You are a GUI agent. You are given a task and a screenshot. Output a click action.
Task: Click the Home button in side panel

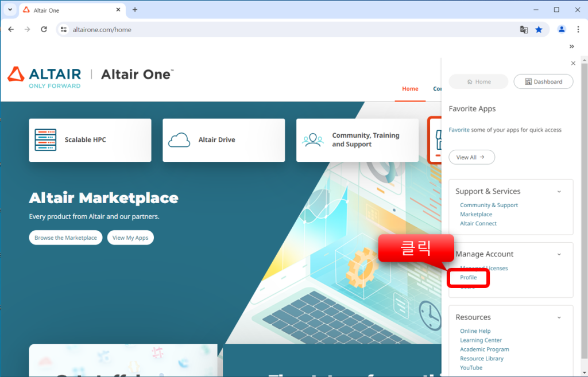click(478, 81)
